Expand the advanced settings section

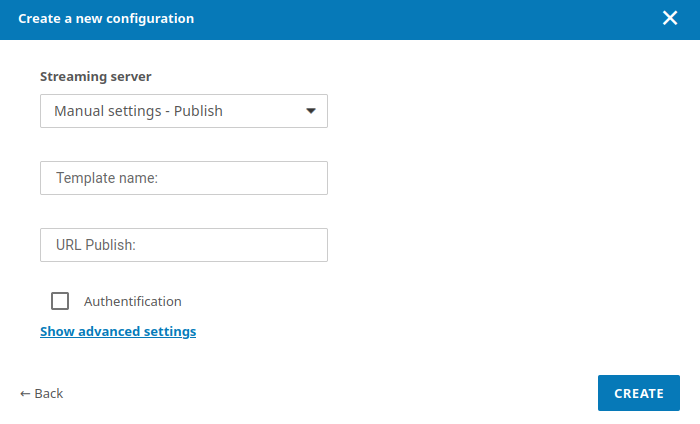tap(118, 331)
